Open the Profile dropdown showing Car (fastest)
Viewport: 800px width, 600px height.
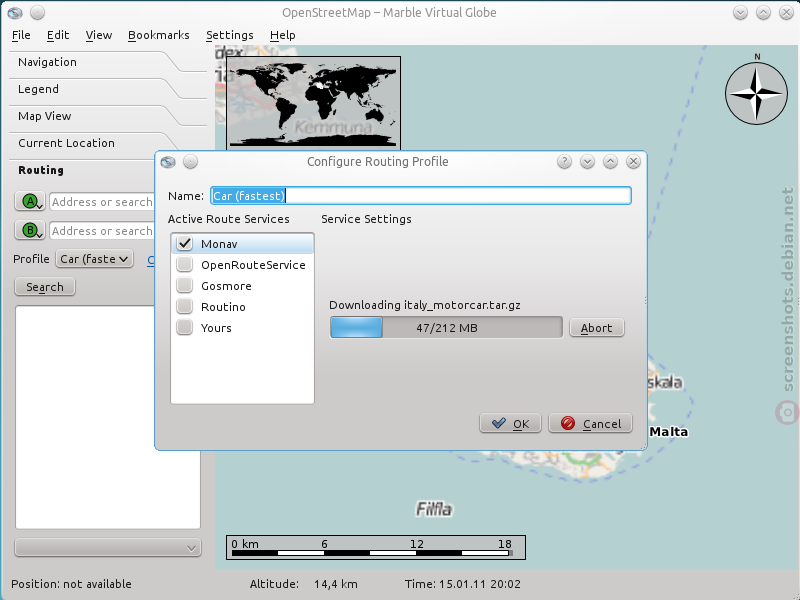94,259
